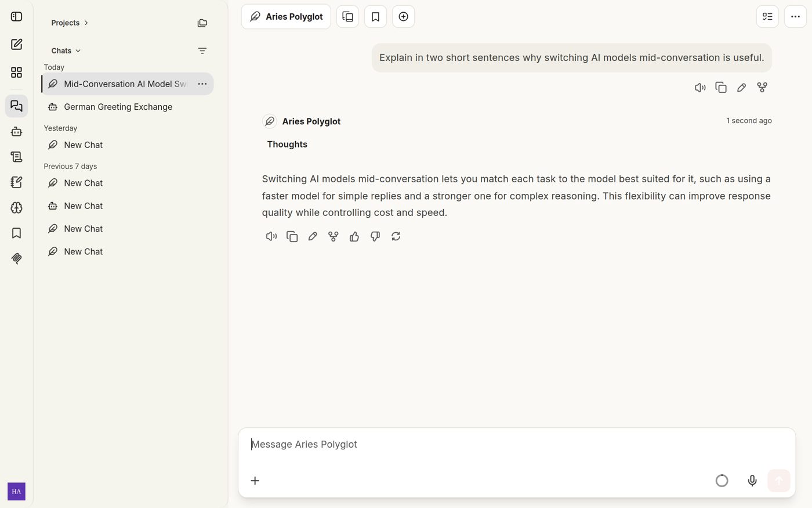Open the German Greeting Exchange chat
This screenshot has height=508, width=812.
click(x=128, y=107)
